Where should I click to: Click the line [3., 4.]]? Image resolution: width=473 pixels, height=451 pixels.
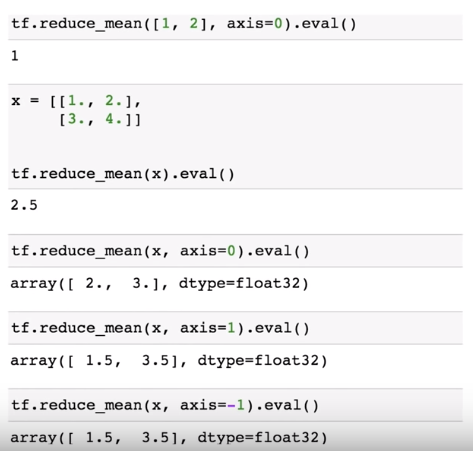100,119
